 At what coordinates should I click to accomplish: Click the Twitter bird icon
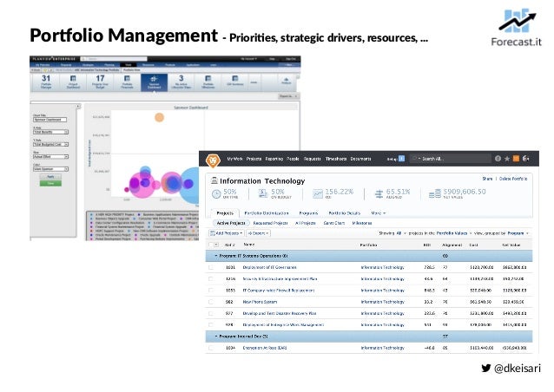coord(485,368)
